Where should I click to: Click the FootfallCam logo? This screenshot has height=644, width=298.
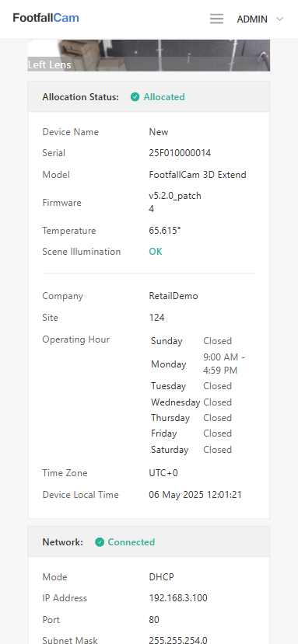46,18
